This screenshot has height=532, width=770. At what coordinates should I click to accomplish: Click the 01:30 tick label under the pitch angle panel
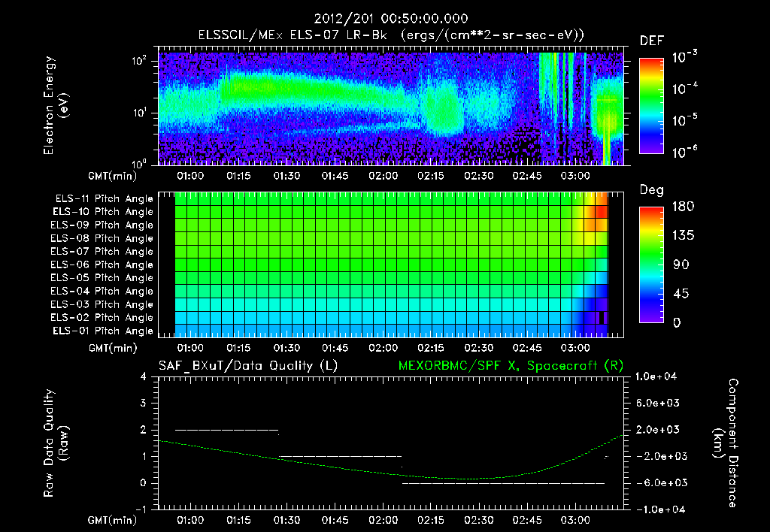pos(286,348)
